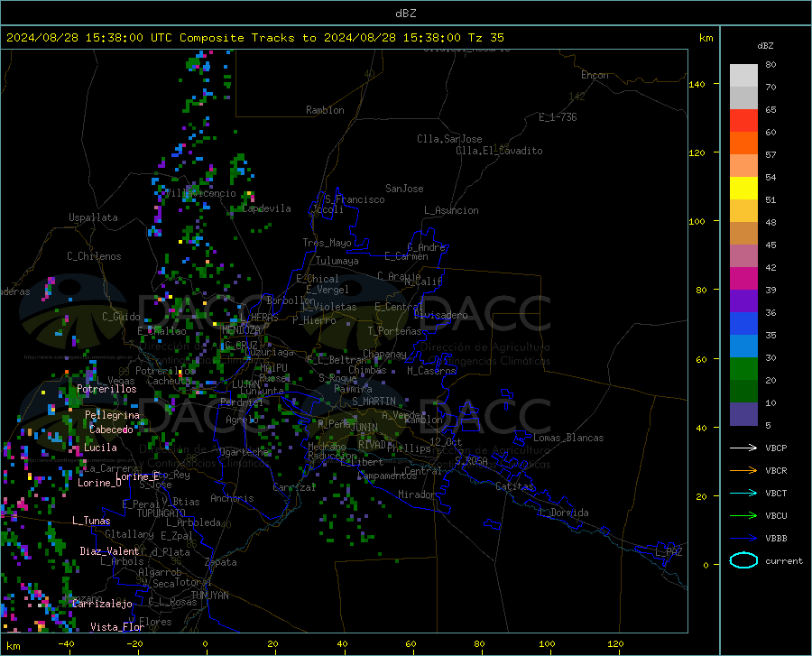Select the light gray 70-80 dBZ swatch
This screenshot has width=812, height=656.
743,75
